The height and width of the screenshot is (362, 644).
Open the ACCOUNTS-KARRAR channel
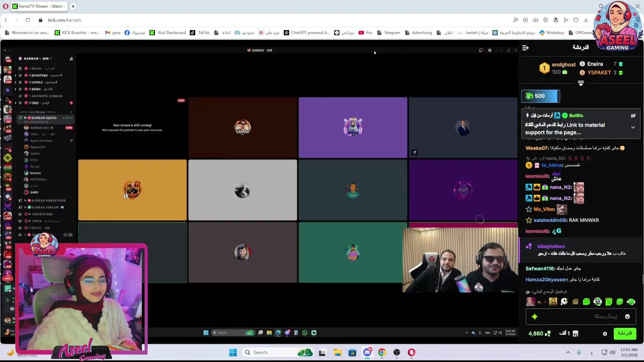tap(45, 96)
